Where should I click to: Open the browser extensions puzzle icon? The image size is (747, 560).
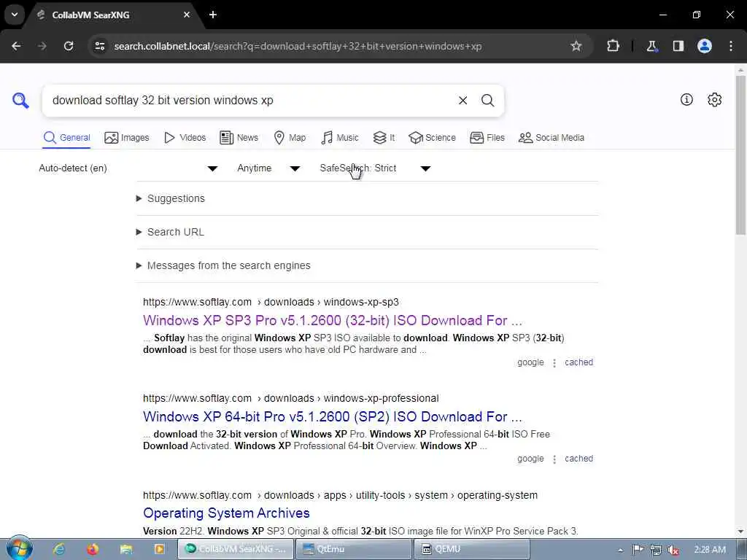coord(613,46)
